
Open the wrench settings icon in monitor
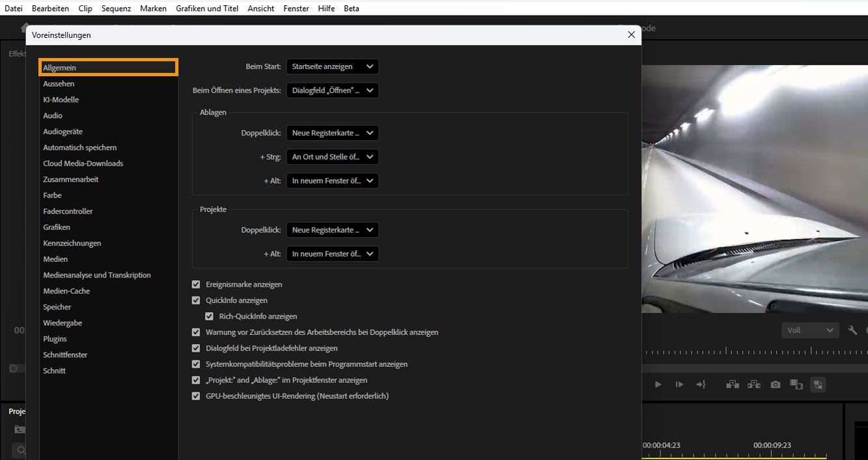pyautogui.click(x=852, y=330)
